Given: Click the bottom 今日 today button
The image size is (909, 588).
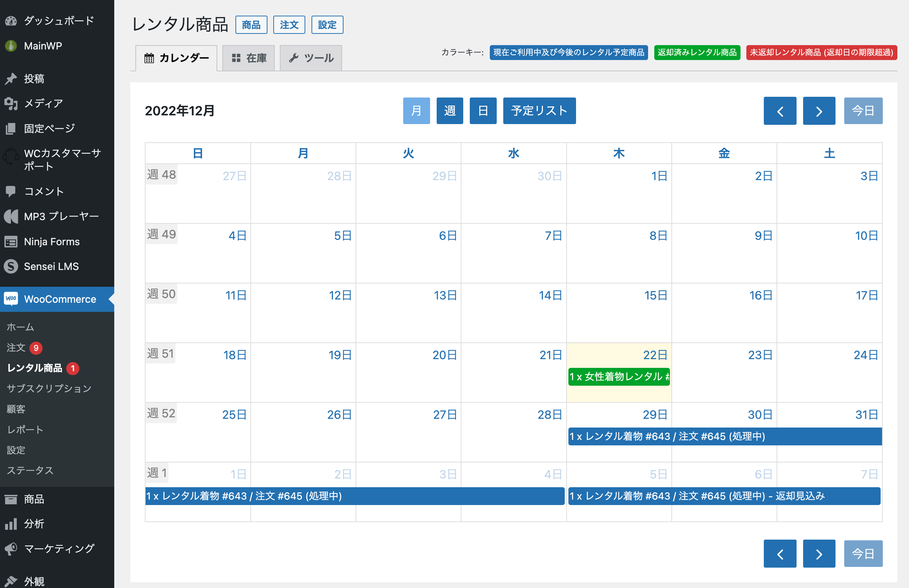Looking at the screenshot, I should (x=863, y=553).
